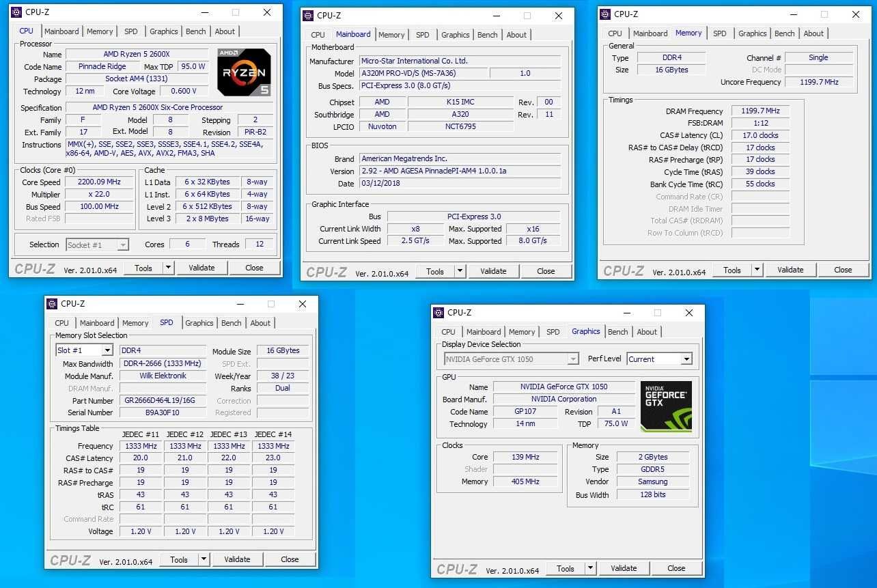Select SPD tab in Mainboard window
Screen dimensions: 877x588
tap(423, 35)
